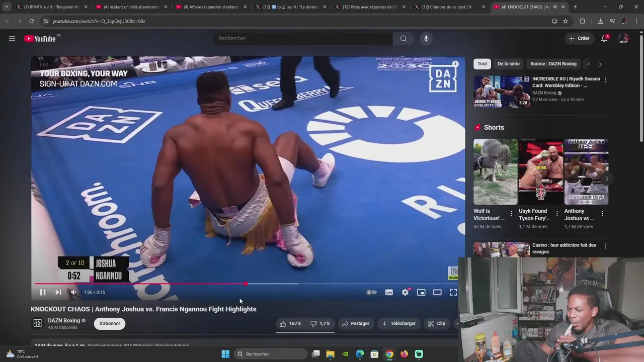Click the #joshuangannou hashtag link
The image size is (644, 362).
pos(105,345)
